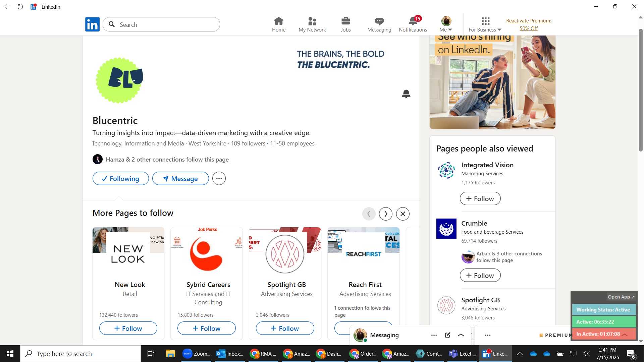
Task: Toggle the Blucentric notification bell
Action: click(x=406, y=94)
